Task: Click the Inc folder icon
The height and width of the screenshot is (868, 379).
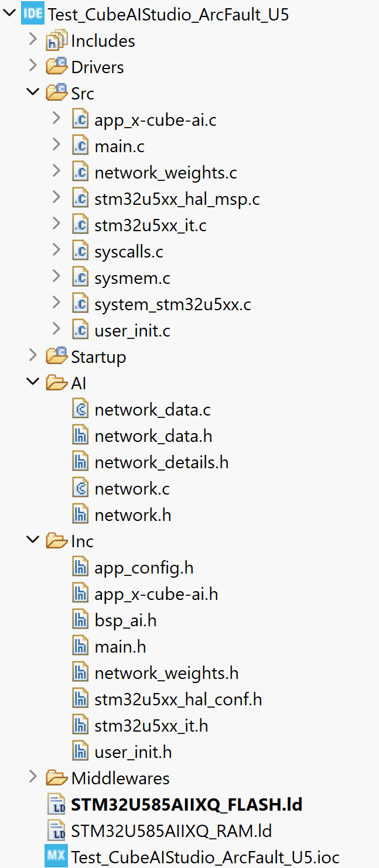Action: [x=57, y=541]
